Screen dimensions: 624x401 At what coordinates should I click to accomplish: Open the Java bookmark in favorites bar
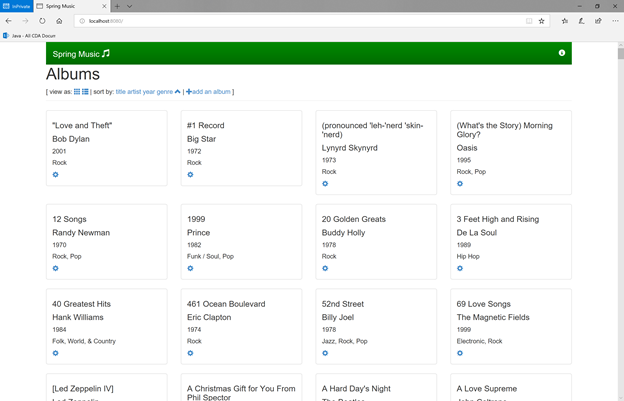tap(30, 35)
